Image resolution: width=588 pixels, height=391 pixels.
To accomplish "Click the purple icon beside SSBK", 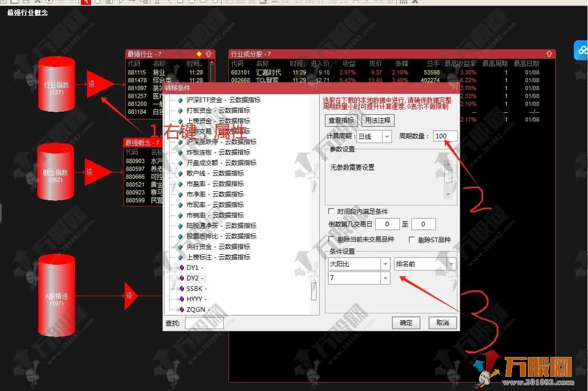I will click(181, 289).
